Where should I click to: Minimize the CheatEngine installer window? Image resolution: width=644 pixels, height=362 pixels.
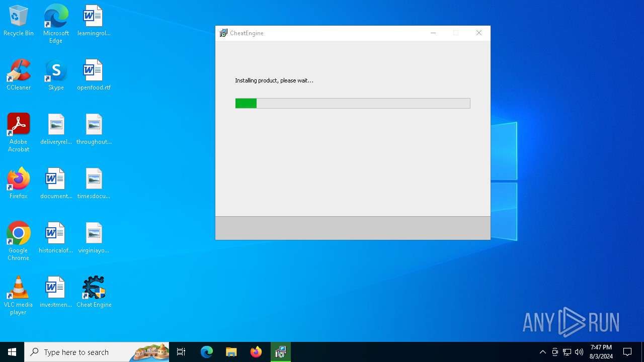[433, 33]
